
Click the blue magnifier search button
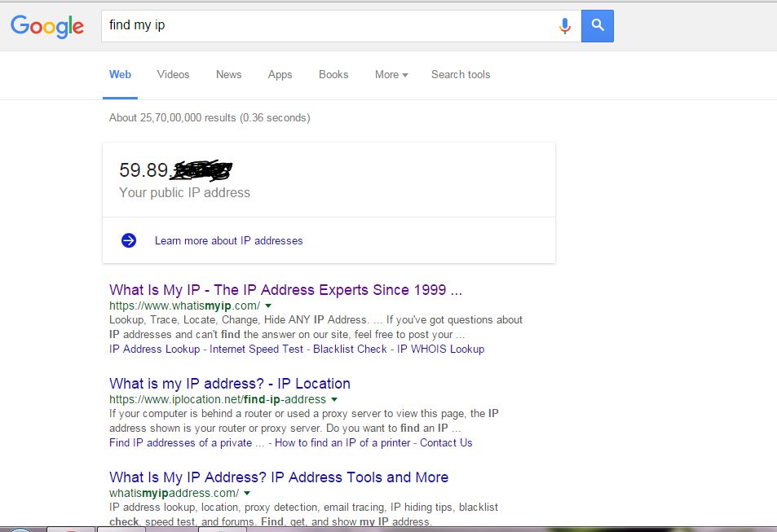click(597, 26)
